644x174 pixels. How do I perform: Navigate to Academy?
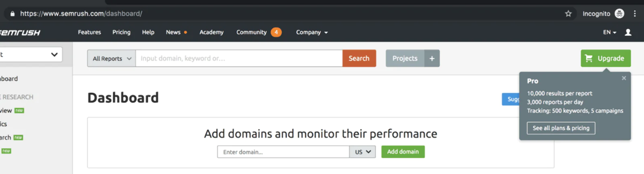(x=211, y=32)
